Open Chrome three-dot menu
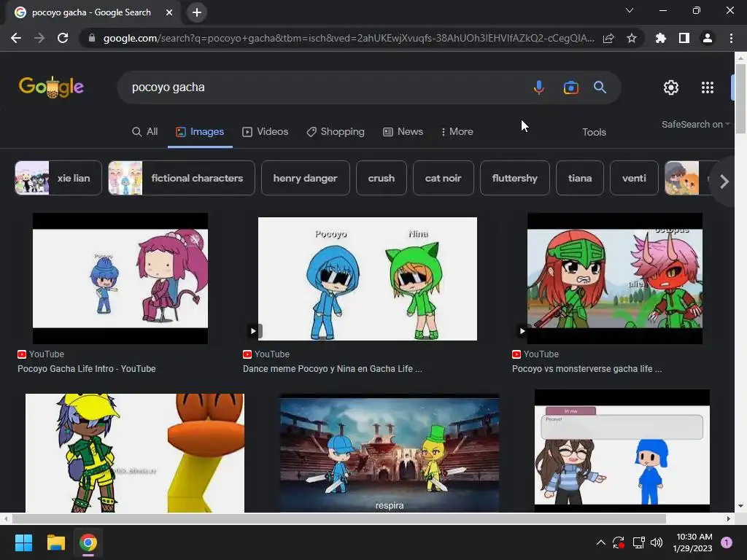The image size is (747, 560). 731,38
